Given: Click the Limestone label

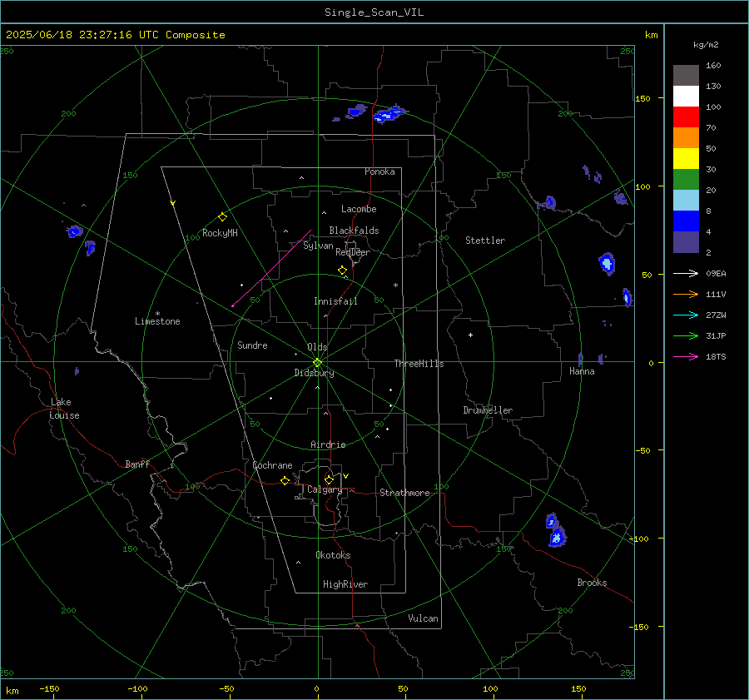Looking at the screenshot, I should pyautogui.click(x=157, y=321).
